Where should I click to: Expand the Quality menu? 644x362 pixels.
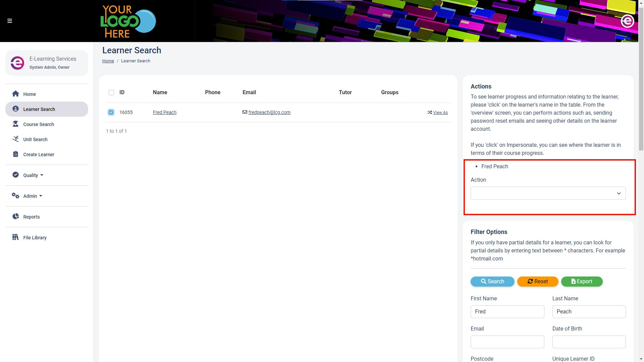coord(33,175)
